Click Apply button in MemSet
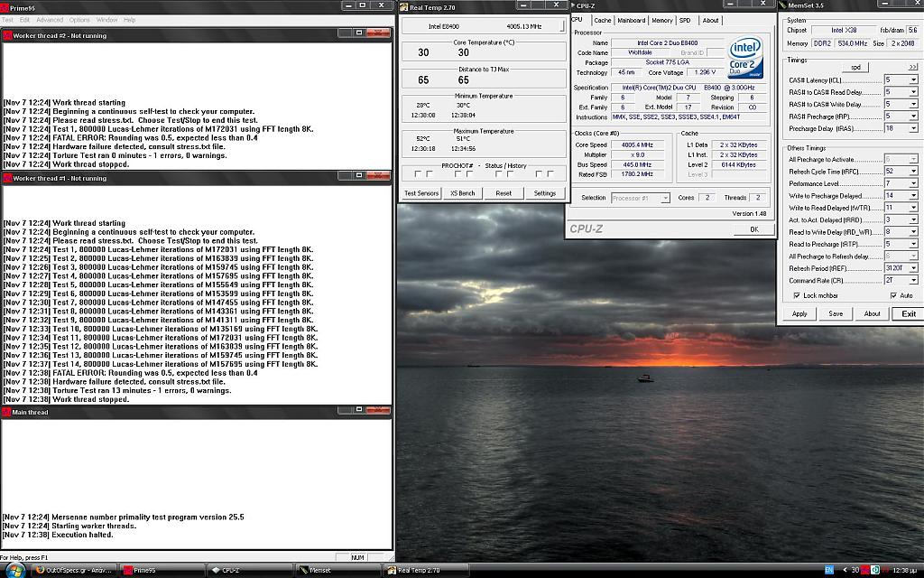924x578 pixels. (799, 313)
